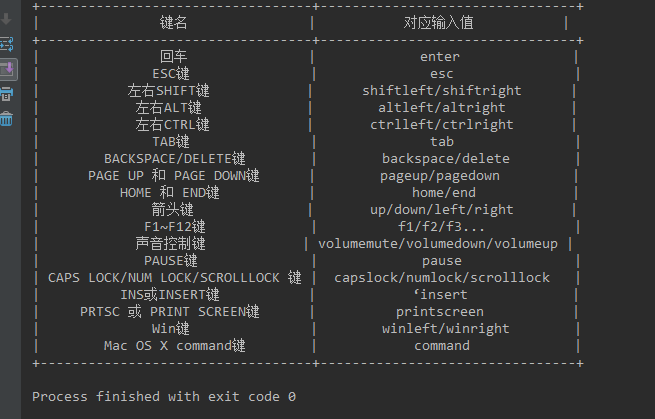Toggle soft-wrap for the console output
655x419 pixels.
(6, 44)
